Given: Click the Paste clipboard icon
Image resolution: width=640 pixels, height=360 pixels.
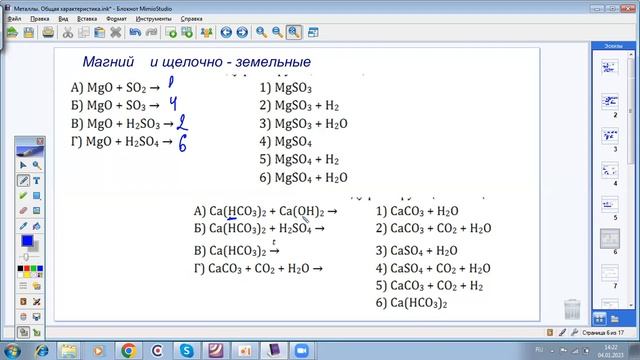Looking at the screenshot, I should pyautogui.click(x=100, y=32).
